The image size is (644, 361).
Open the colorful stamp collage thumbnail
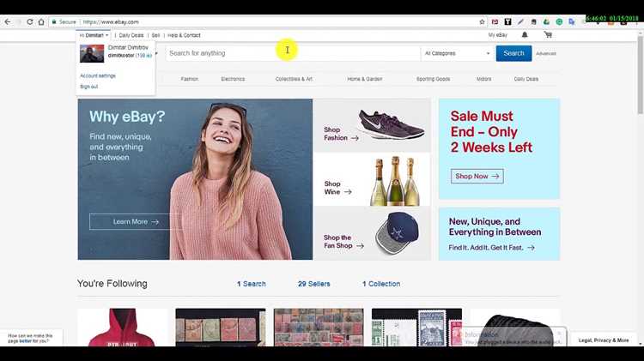[x=319, y=328]
